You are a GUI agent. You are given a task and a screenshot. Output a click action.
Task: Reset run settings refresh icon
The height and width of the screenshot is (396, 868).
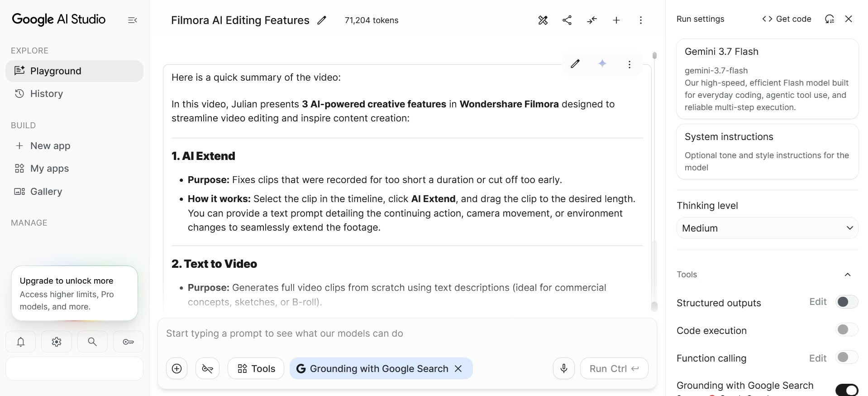click(x=830, y=19)
